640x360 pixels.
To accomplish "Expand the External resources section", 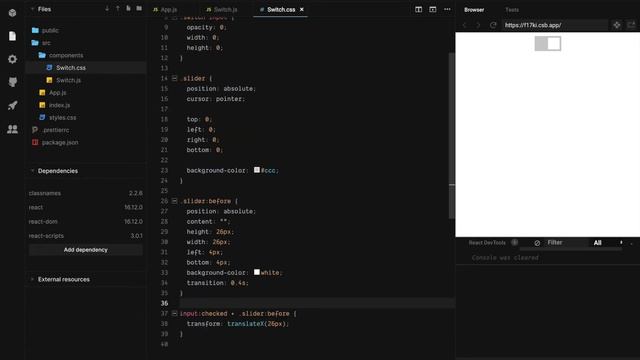I will 32,279.
